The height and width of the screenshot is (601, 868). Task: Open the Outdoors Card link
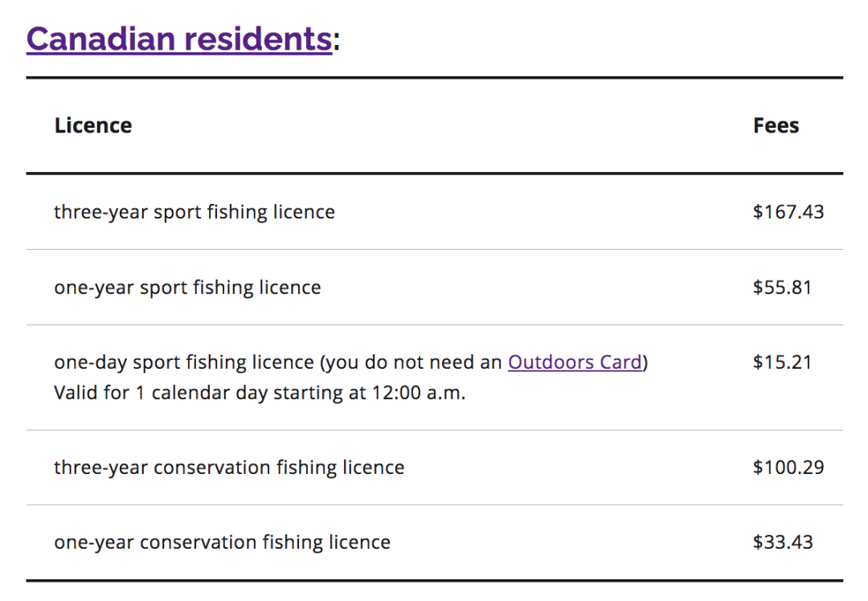point(575,362)
